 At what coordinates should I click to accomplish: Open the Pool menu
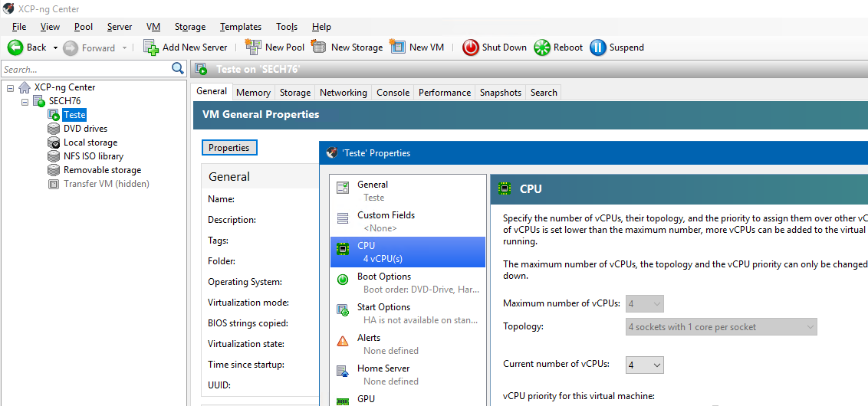(84, 27)
